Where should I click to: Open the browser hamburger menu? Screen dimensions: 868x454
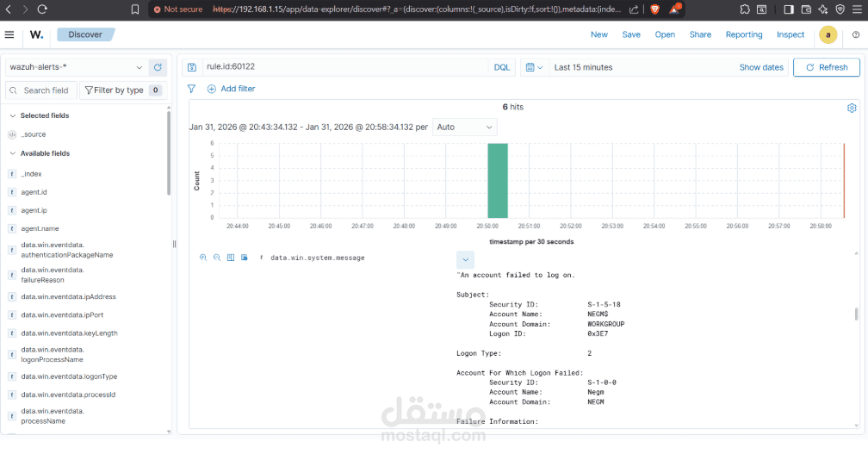click(857, 9)
